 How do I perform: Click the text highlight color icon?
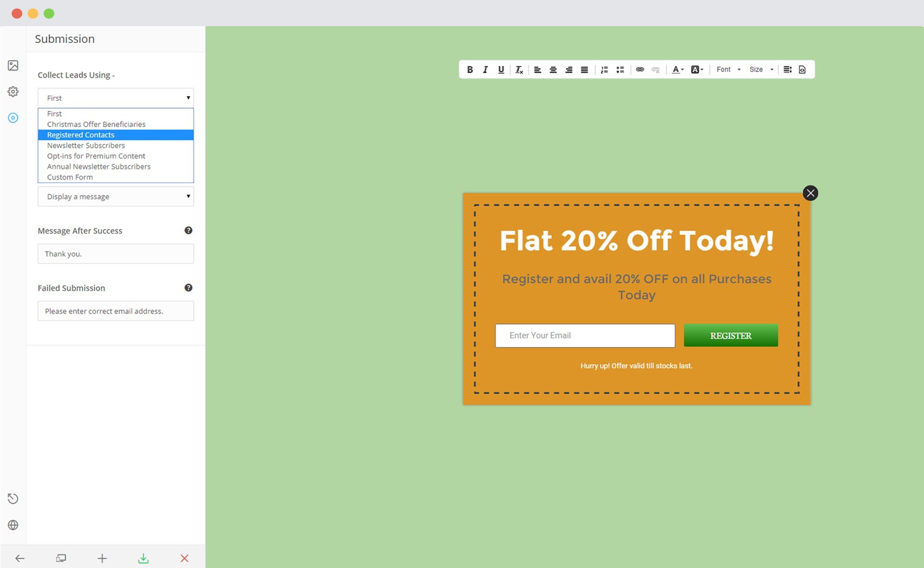click(696, 69)
